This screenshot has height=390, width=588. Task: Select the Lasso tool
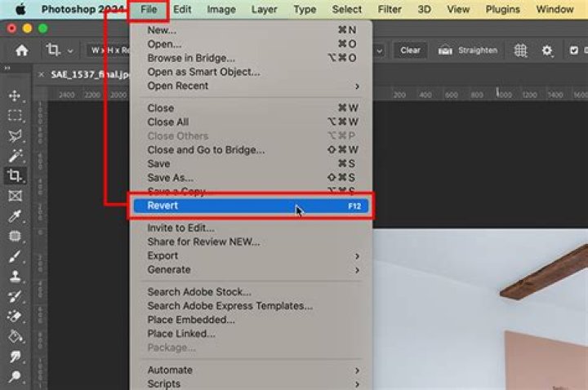click(15, 136)
